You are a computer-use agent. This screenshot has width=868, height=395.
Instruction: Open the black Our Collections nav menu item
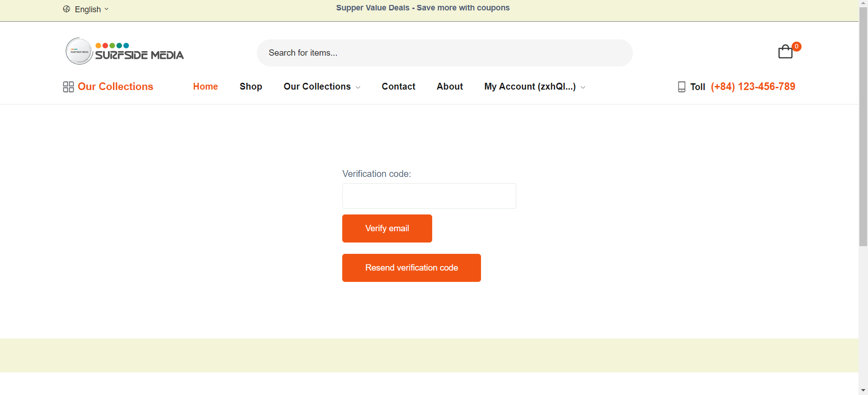(x=317, y=86)
